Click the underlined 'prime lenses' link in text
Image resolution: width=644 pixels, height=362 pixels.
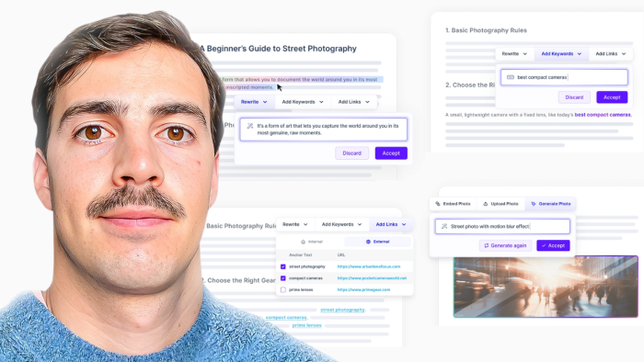pyautogui.click(x=306, y=325)
